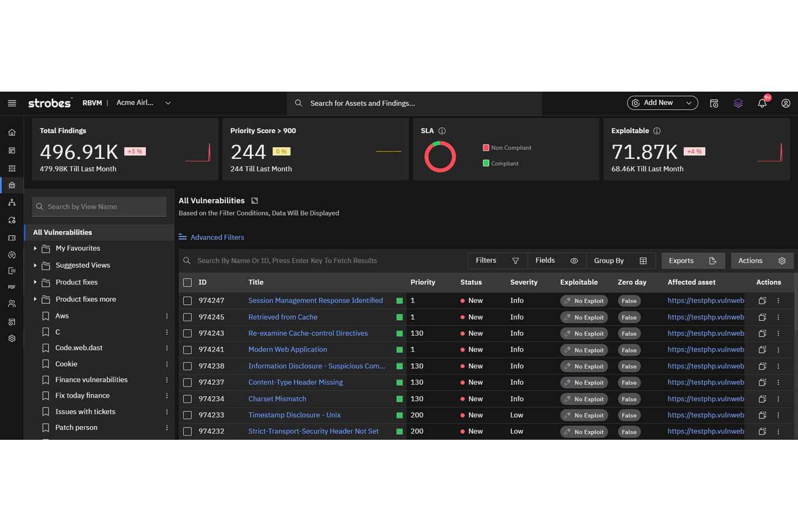Open user profile icon

pyautogui.click(x=786, y=103)
